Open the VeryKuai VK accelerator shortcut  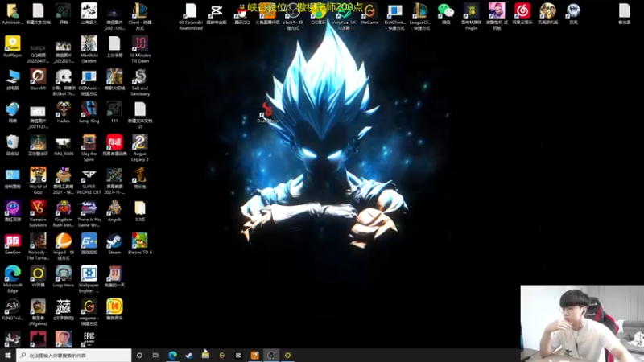tap(344, 16)
